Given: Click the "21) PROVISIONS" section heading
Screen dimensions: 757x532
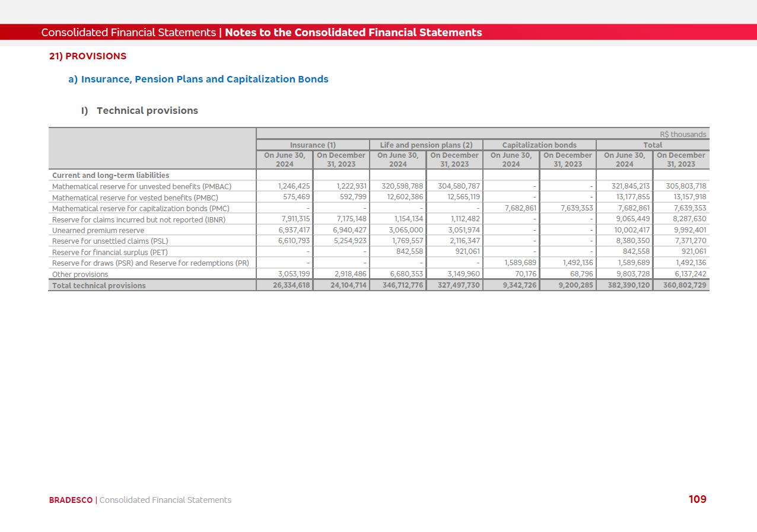Looking at the screenshot, I should 88,56.
